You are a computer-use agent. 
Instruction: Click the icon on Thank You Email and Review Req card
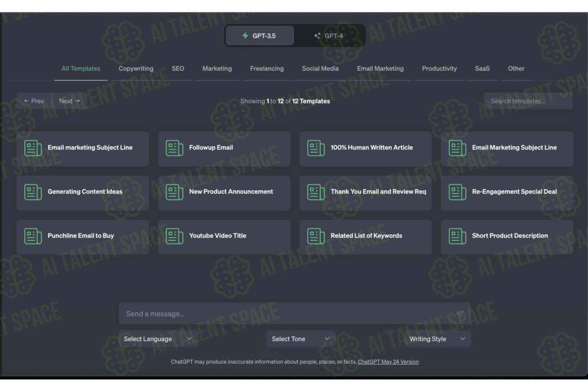(316, 192)
